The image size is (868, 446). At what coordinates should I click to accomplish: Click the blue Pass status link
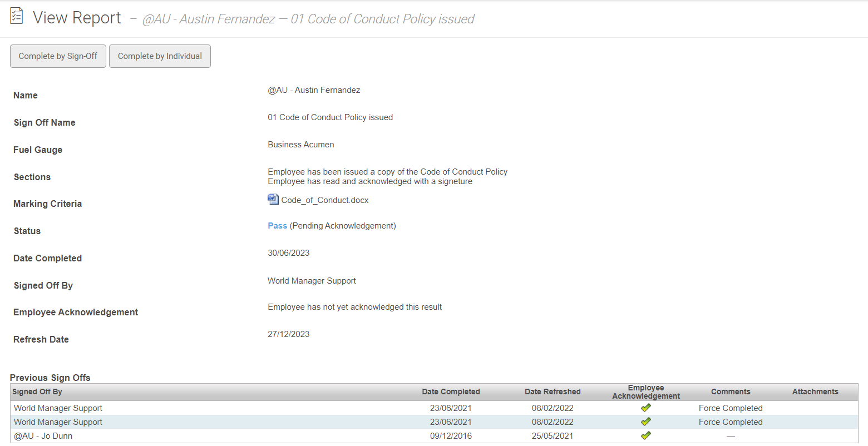pyautogui.click(x=277, y=226)
